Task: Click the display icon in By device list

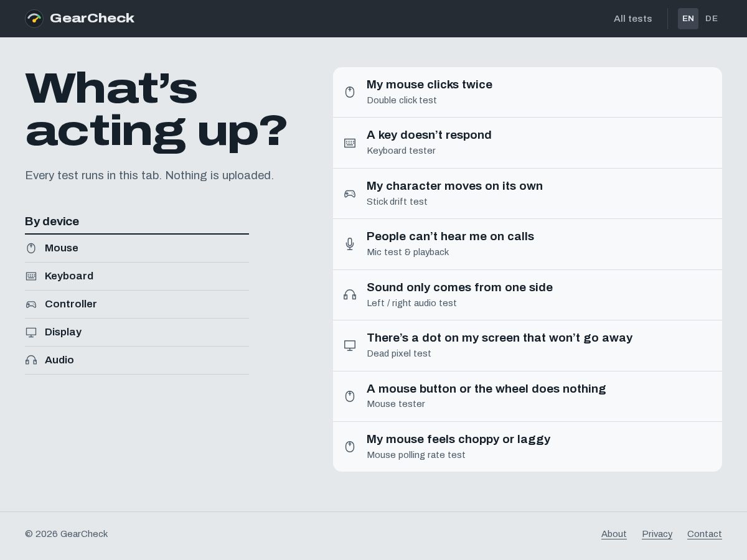Action: [31, 332]
